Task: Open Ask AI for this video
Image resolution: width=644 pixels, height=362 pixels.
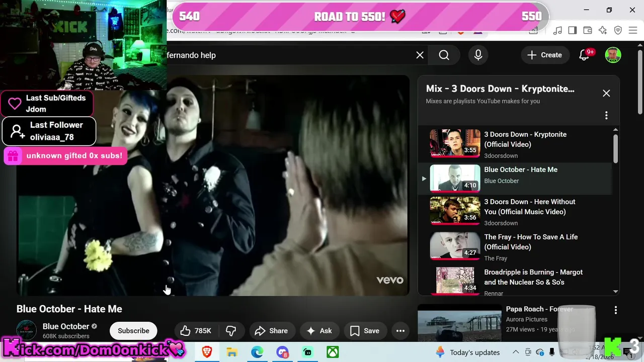Action: (x=319, y=331)
